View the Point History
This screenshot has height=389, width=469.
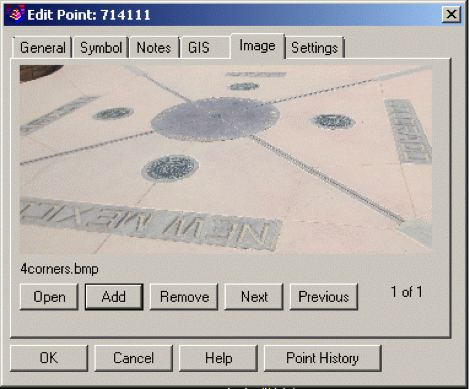322,358
